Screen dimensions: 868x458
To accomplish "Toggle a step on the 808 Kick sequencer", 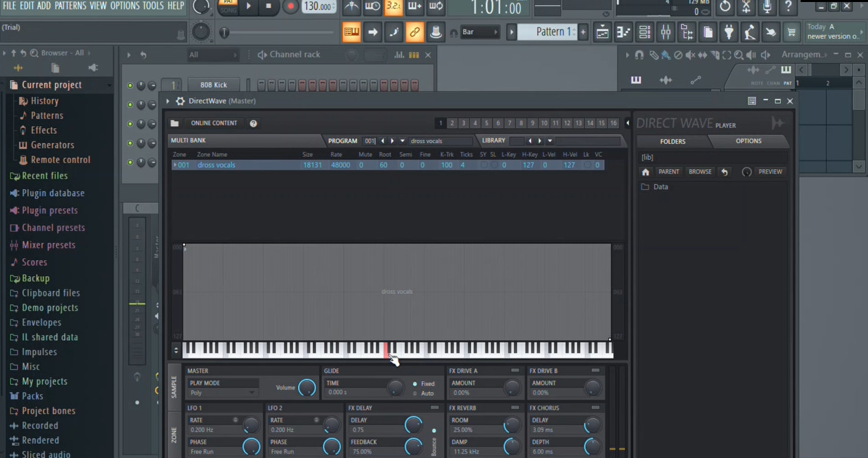I will pos(261,84).
